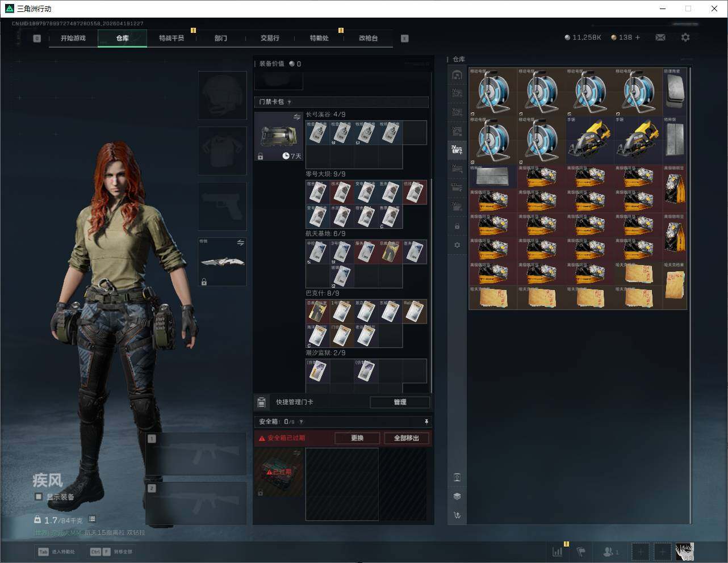Screen dimensions: 728x563
Task: Expand the top warehouse category icon
Action: (457, 75)
